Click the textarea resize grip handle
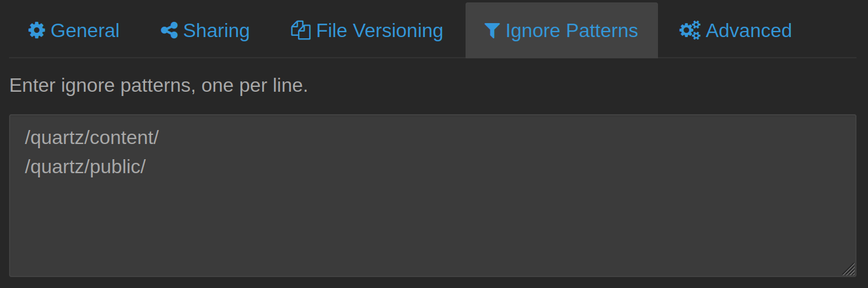Viewport: 868px width, 288px height. 849,269
